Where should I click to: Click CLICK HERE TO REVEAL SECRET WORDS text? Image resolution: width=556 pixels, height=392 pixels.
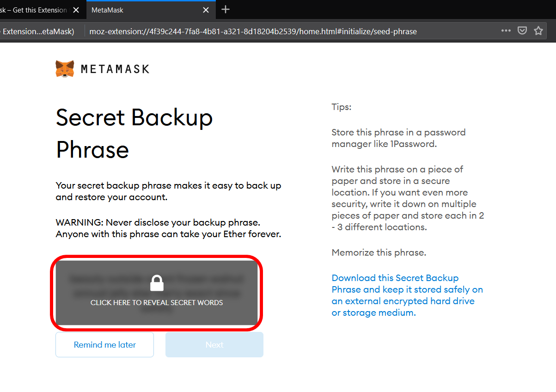coord(157,303)
